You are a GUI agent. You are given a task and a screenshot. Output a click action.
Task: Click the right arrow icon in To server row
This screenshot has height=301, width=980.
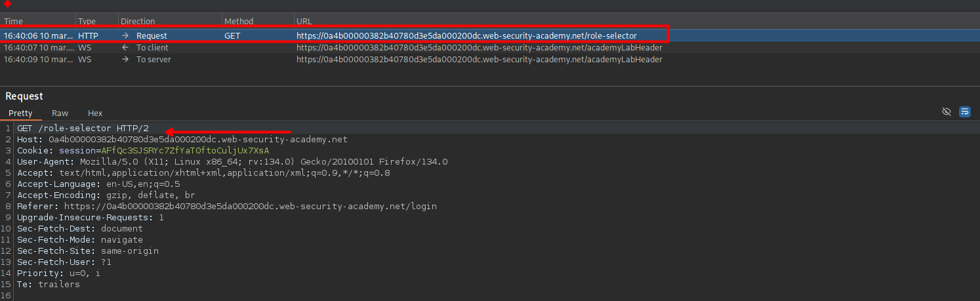(x=125, y=60)
